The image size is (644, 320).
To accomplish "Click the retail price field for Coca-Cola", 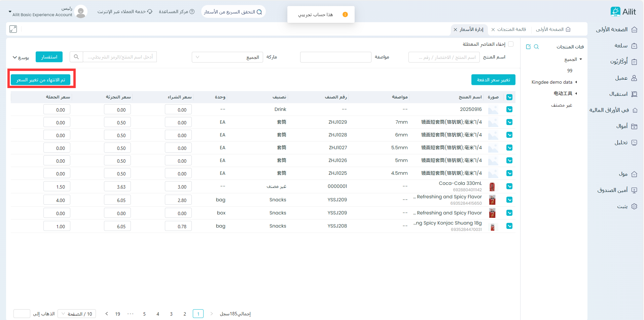I will [x=117, y=187].
